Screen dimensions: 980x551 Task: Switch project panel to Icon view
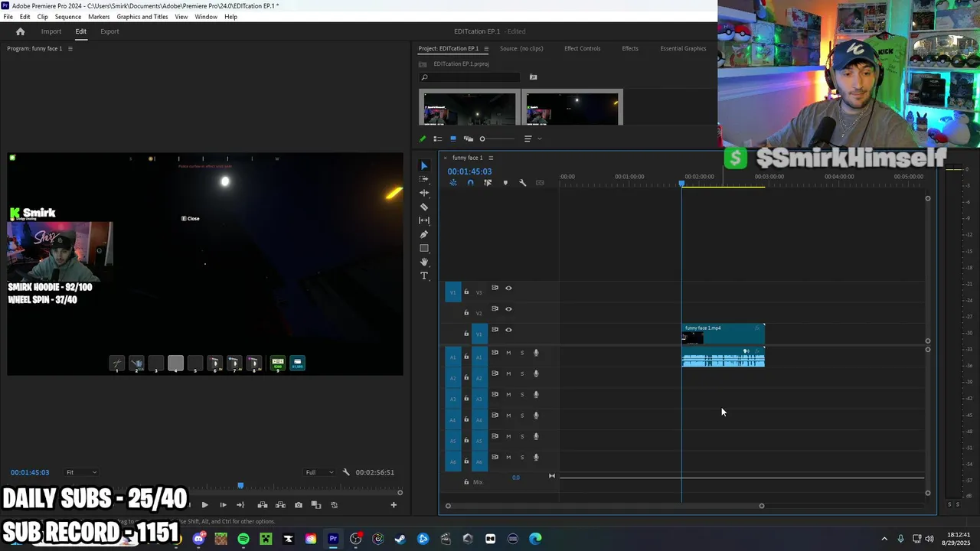pyautogui.click(x=452, y=139)
